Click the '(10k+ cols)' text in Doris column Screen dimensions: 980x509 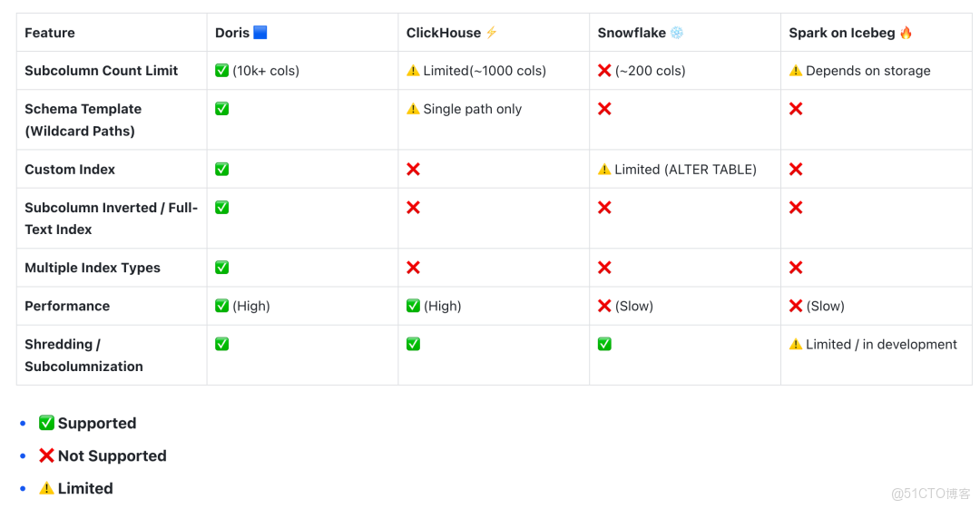pos(266,71)
